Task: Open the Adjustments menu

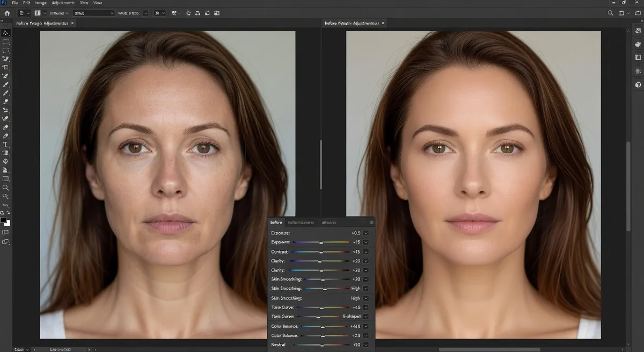Action: [x=63, y=3]
